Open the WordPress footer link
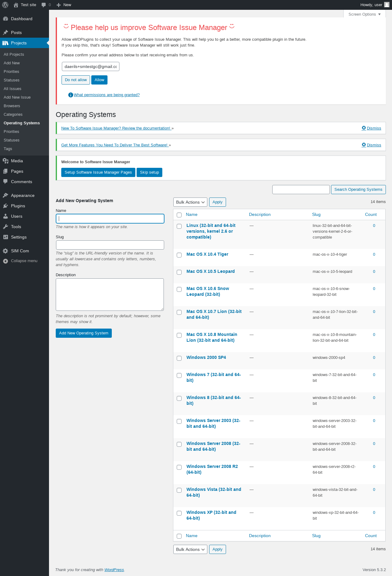 click(x=114, y=570)
